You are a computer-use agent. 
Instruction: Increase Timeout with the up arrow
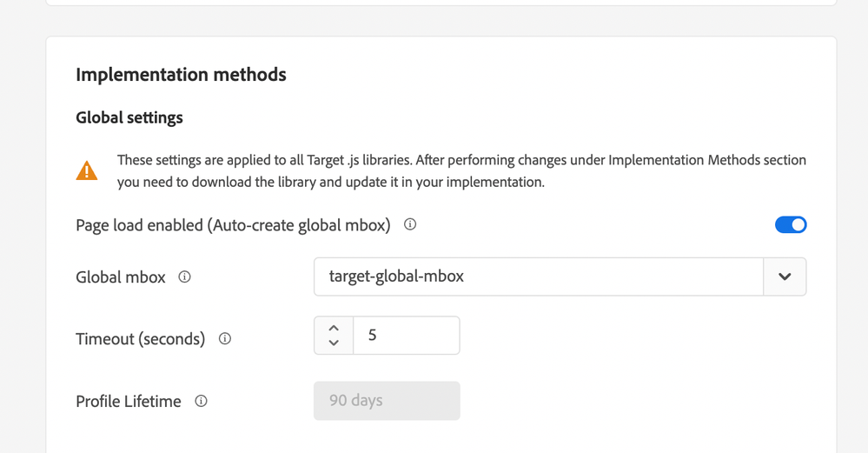[x=334, y=328]
